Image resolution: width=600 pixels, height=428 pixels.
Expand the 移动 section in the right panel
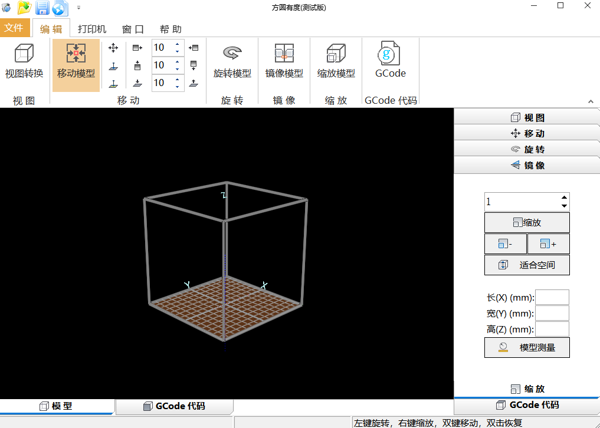(527, 134)
